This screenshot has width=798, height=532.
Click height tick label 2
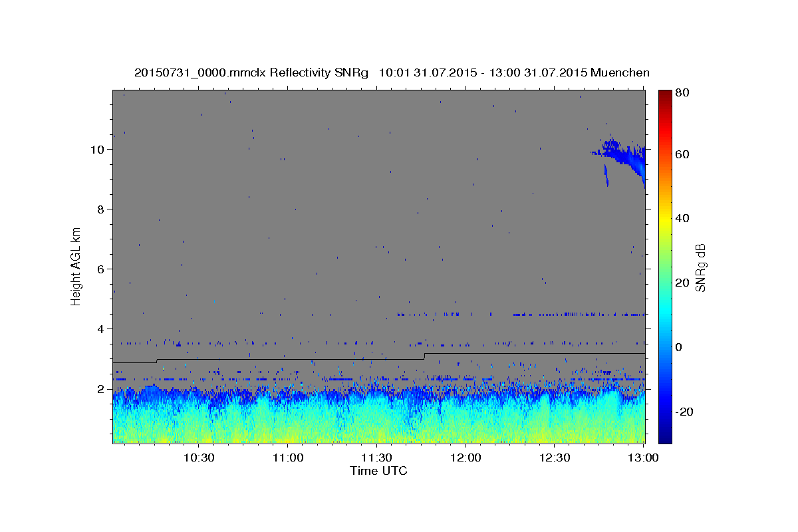[x=101, y=389]
